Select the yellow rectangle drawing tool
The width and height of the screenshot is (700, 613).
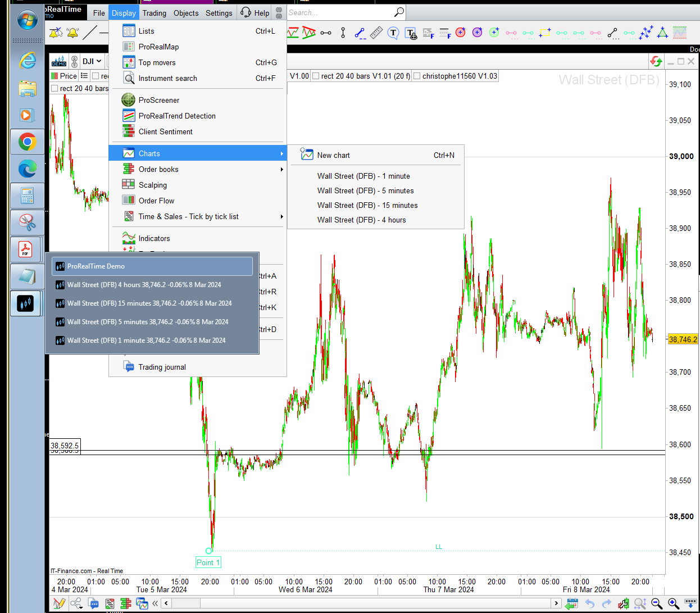pos(545,33)
